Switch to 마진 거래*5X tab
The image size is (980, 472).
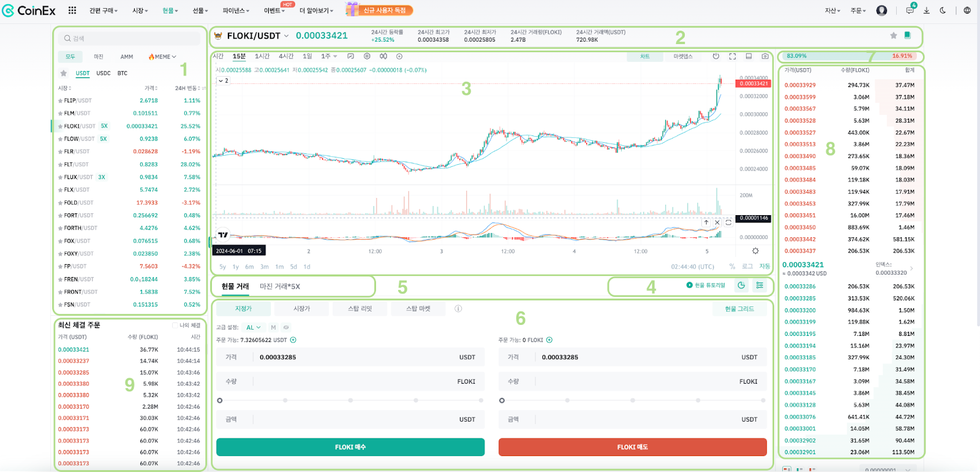click(280, 286)
